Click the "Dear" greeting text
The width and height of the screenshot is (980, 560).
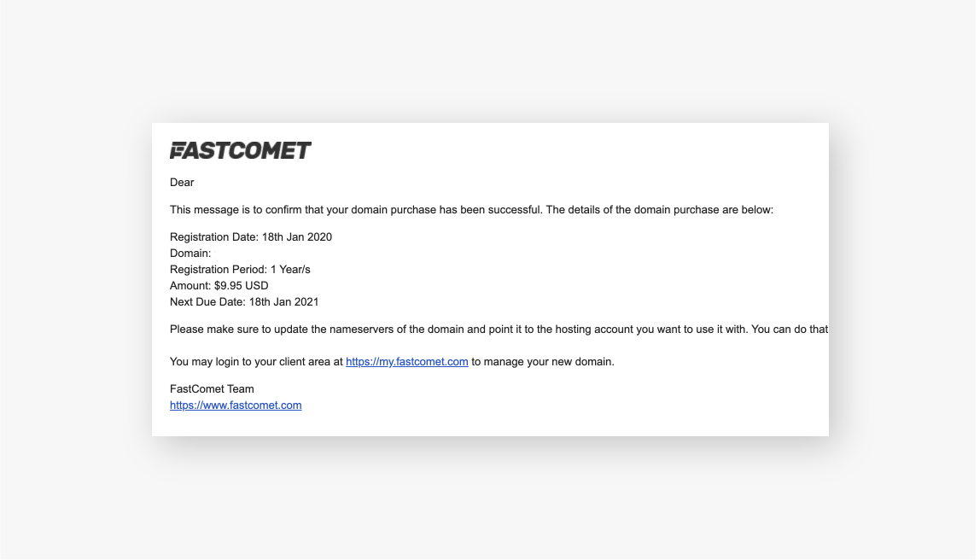tap(182, 182)
